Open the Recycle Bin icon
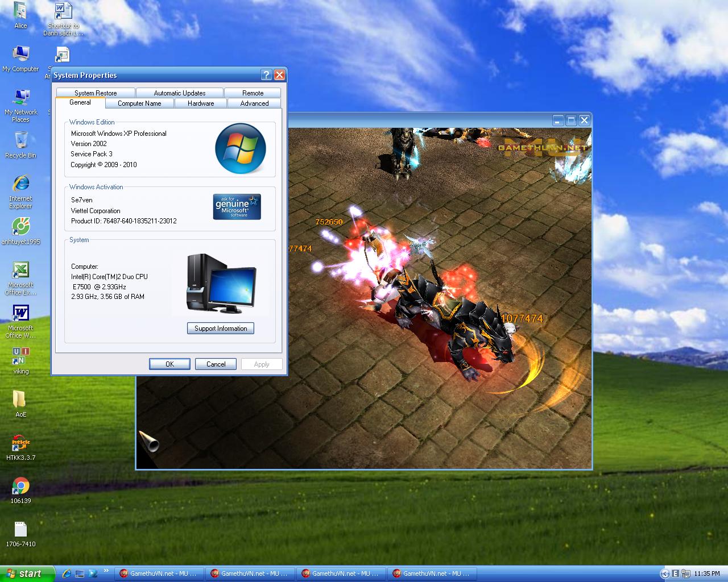 pyautogui.click(x=20, y=145)
